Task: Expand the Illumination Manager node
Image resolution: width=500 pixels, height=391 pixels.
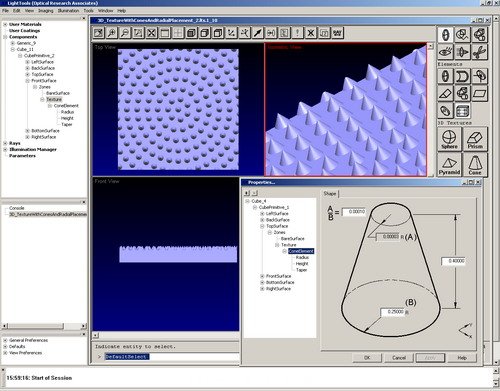Action: 5,149
